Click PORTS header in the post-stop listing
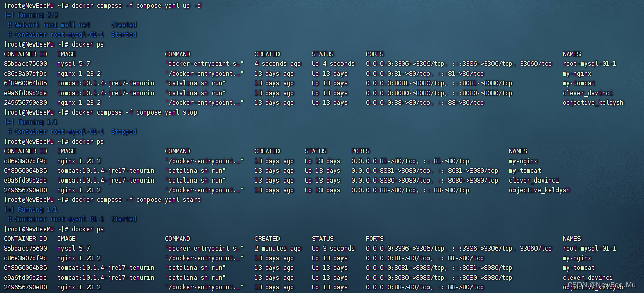 pyautogui.click(x=360, y=151)
